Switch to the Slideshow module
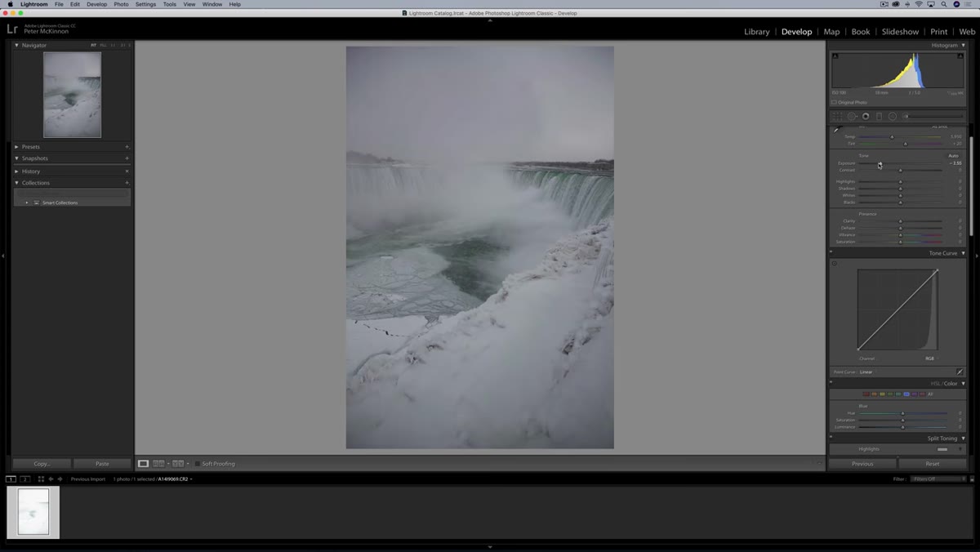Viewport: 980px width, 552px height. coord(900,32)
